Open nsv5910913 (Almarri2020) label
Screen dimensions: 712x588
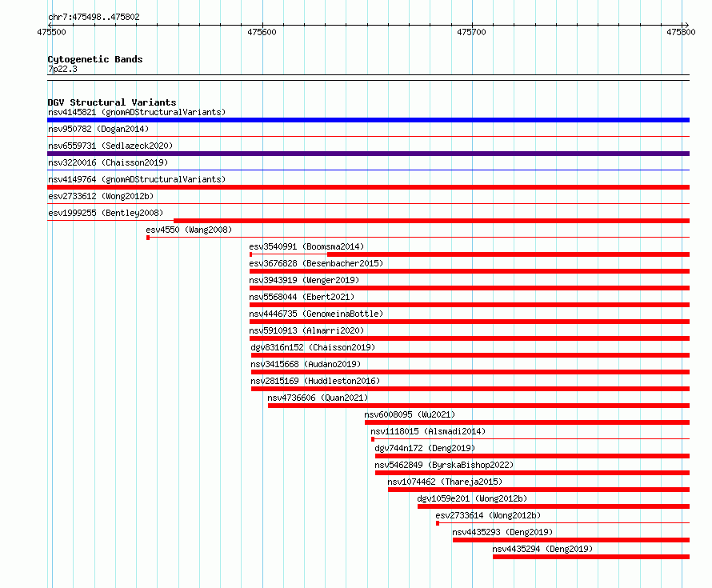pos(306,330)
